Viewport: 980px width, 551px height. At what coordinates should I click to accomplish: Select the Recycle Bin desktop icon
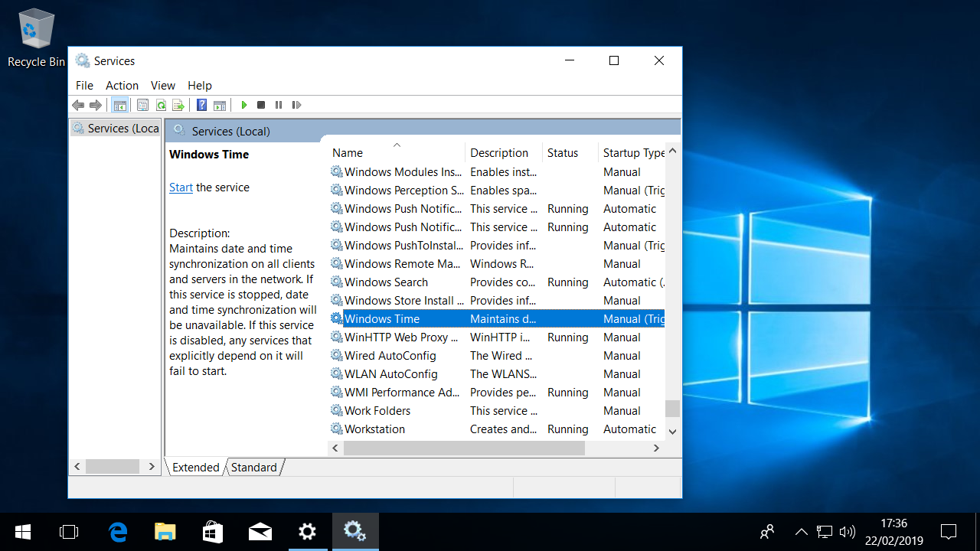tap(36, 38)
